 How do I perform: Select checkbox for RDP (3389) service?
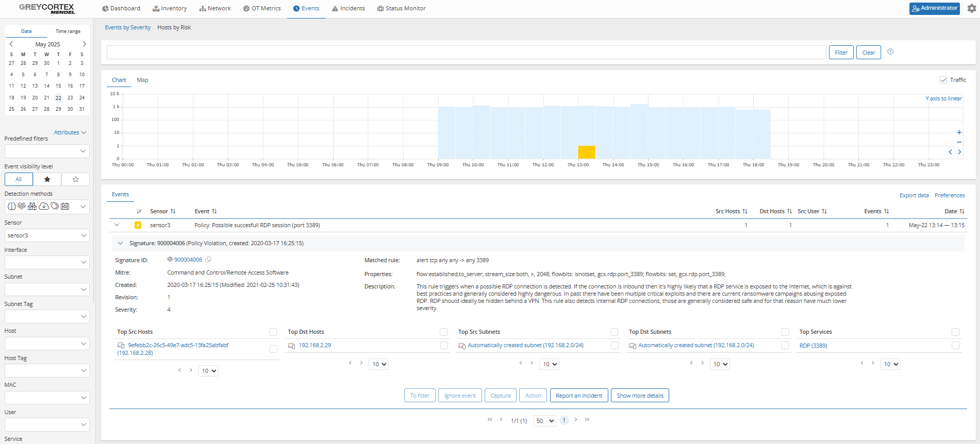click(x=955, y=346)
